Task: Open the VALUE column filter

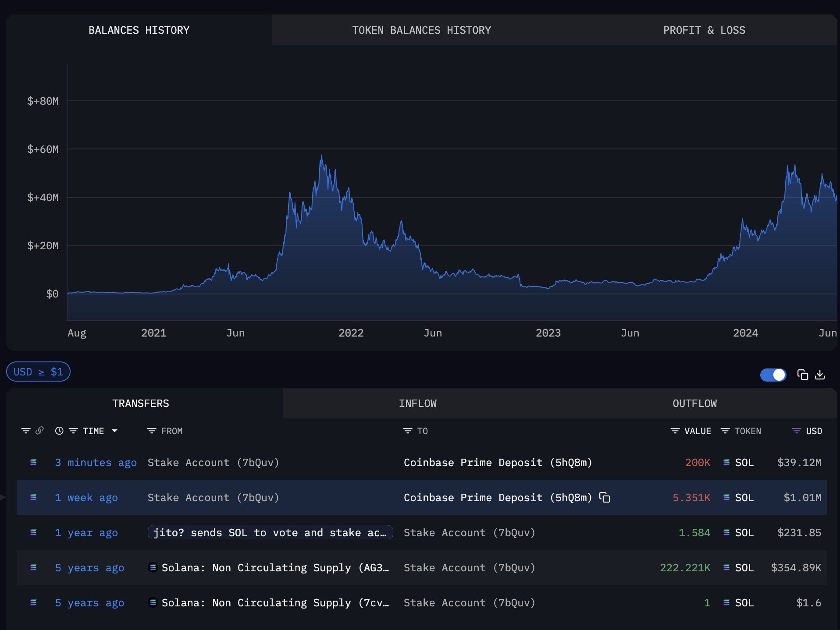Action: point(675,431)
